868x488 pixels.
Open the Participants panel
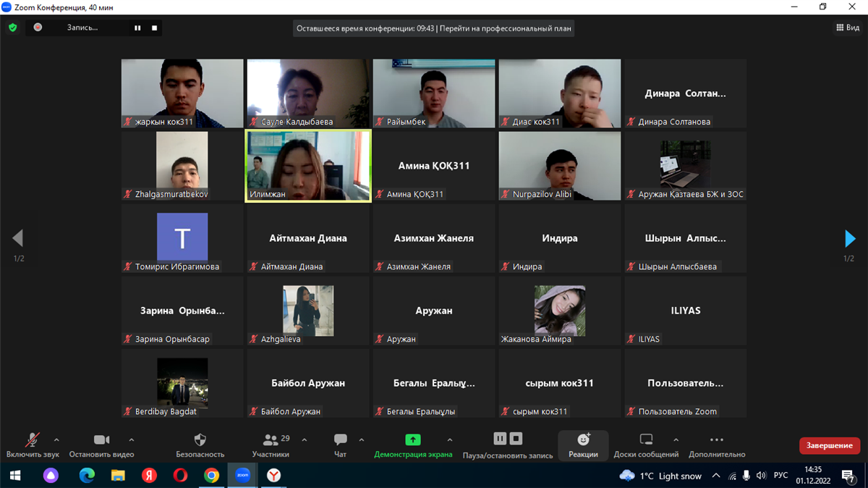point(271,440)
